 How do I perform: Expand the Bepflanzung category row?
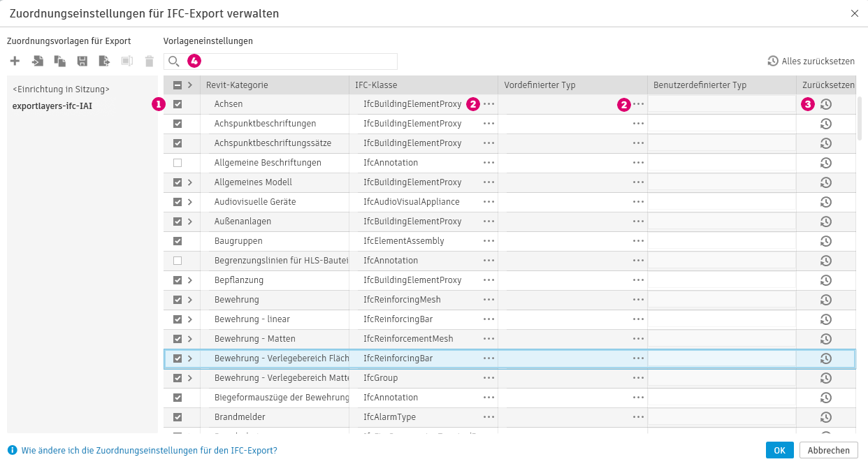point(190,280)
